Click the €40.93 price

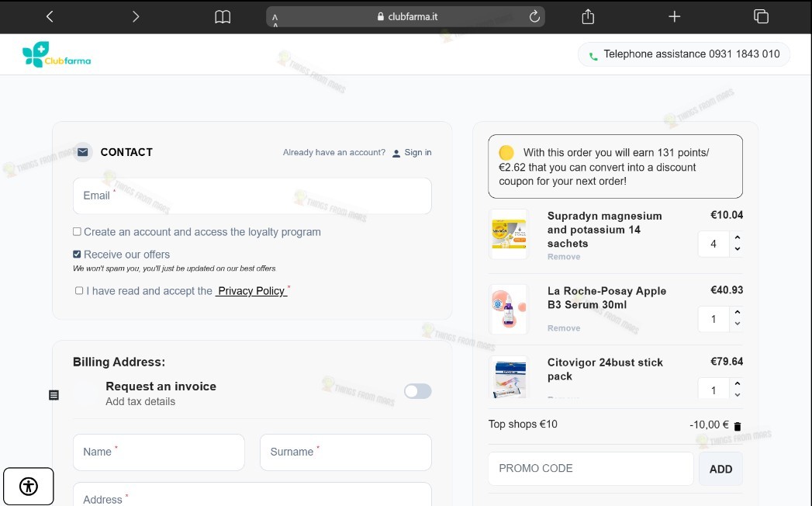coord(727,289)
